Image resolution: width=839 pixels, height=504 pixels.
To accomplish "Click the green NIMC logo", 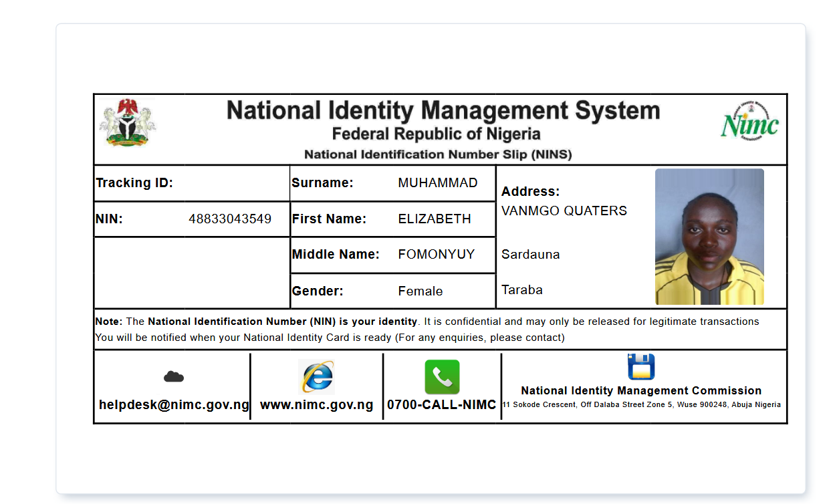I will (749, 122).
